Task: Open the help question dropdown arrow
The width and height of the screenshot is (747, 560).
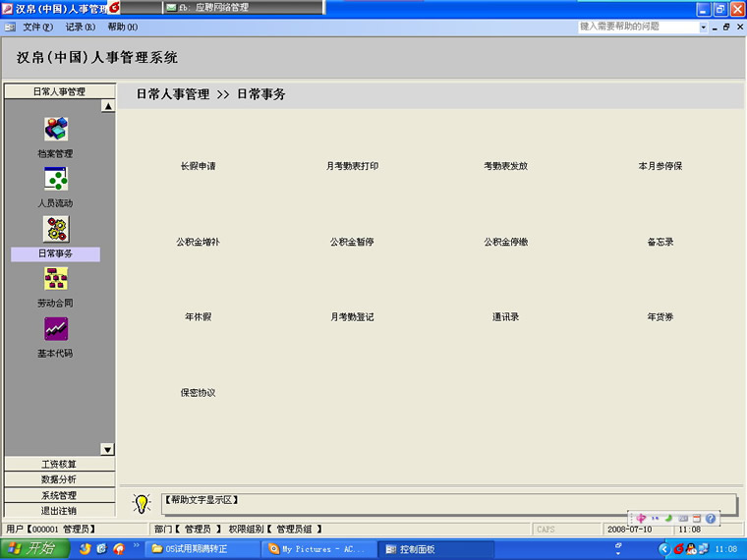Action: (703, 28)
